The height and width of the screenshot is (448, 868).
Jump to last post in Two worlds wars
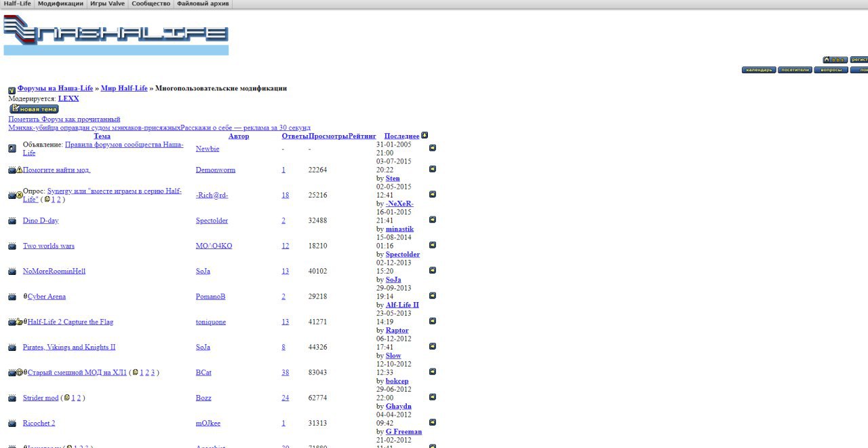pos(433,245)
